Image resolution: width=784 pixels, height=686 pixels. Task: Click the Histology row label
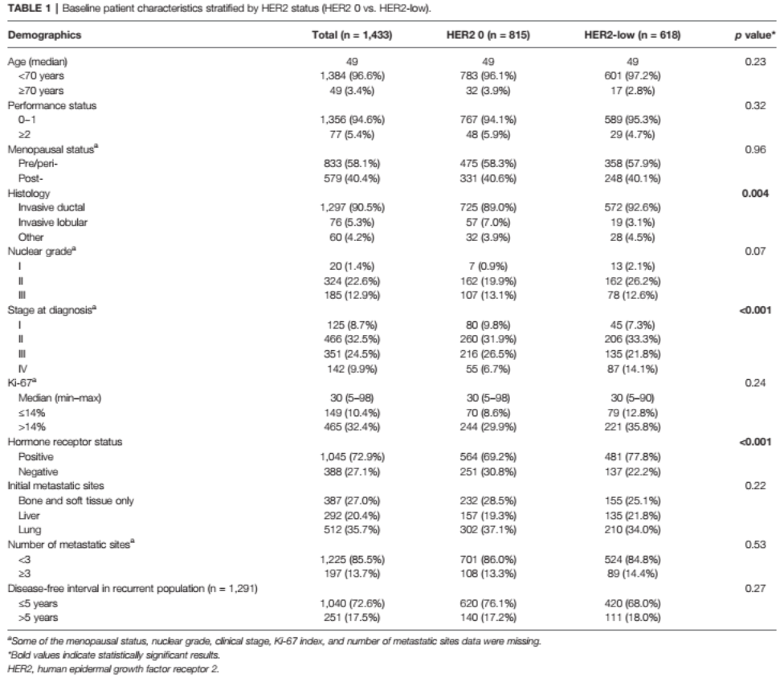click(x=30, y=193)
